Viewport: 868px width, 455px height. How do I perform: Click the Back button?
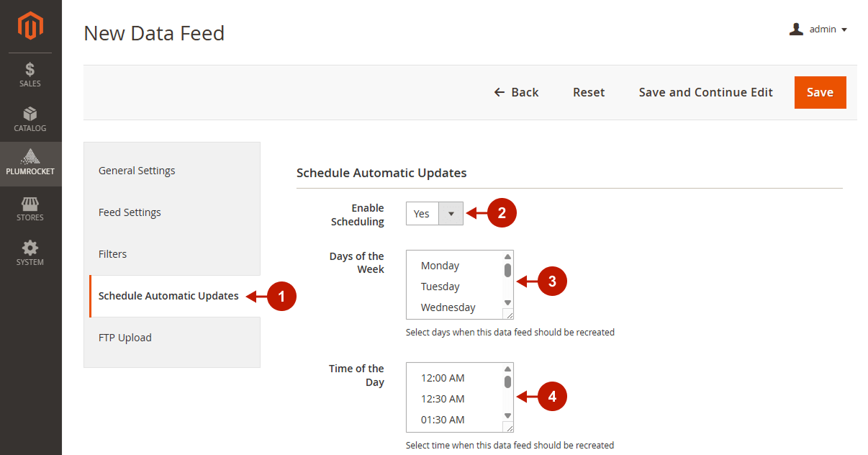[516, 92]
